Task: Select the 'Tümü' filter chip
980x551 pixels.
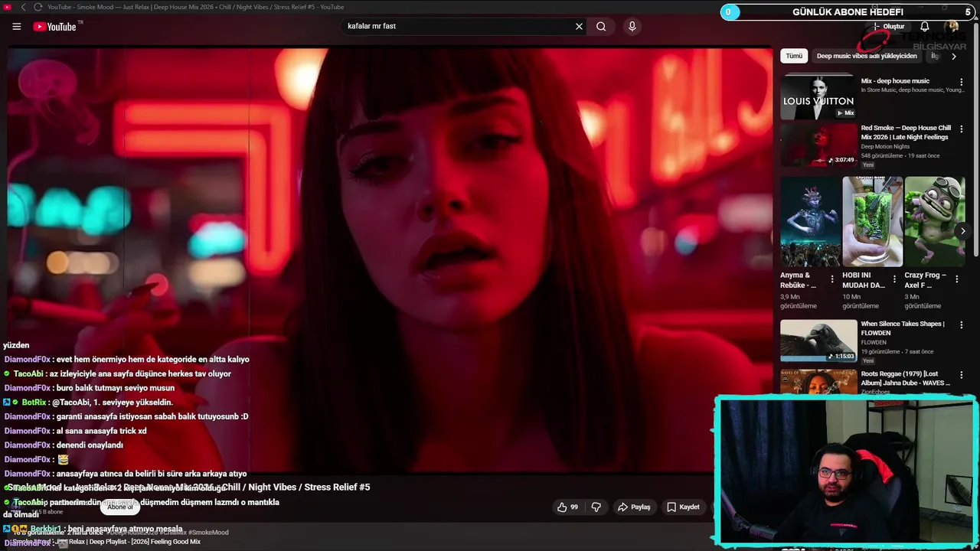Action: click(x=794, y=56)
